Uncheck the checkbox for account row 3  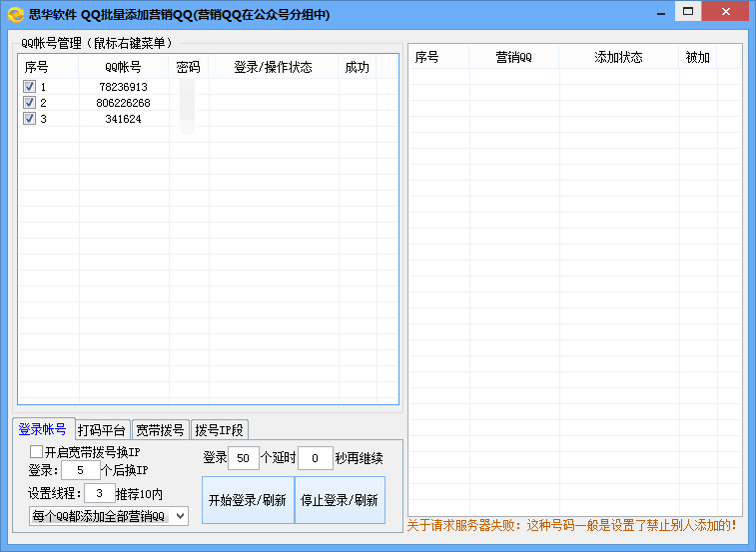(29, 118)
